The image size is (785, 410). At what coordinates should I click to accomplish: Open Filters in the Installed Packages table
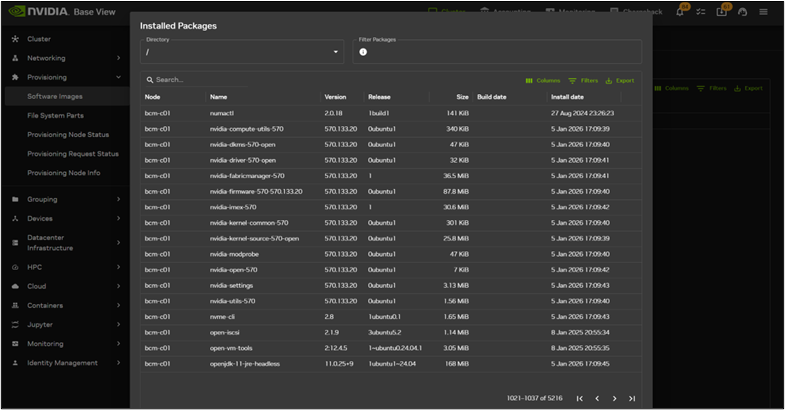click(583, 81)
